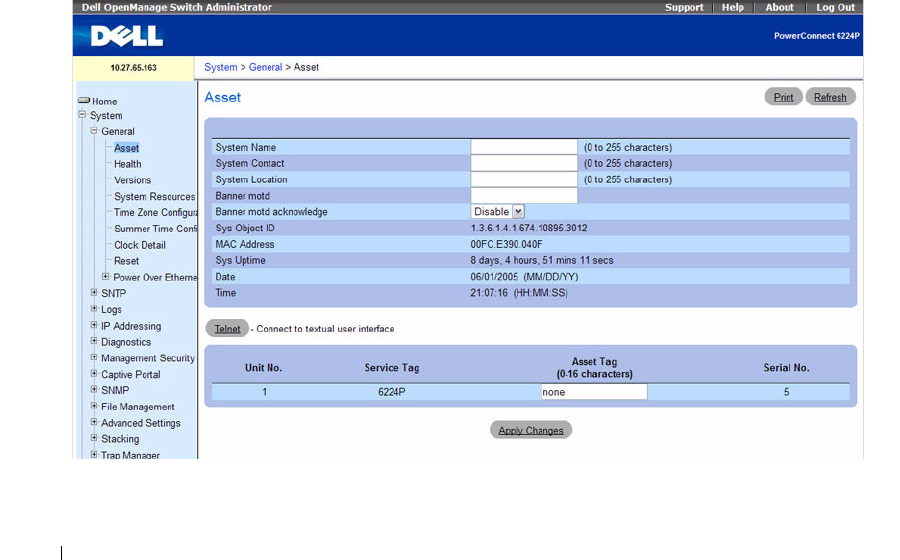The height and width of the screenshot is (560, 900).
Task: Click the Print button
Action: point(783,97)
